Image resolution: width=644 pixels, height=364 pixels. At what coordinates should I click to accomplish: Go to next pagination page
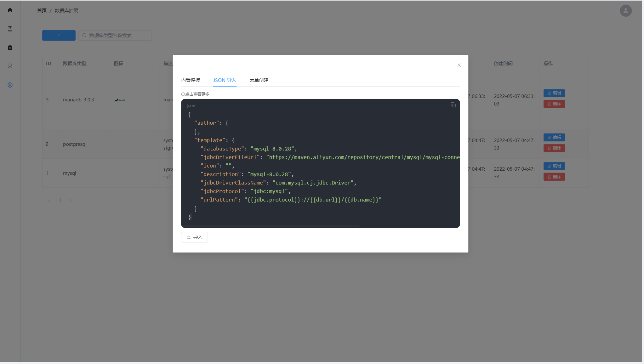(71, 200)
